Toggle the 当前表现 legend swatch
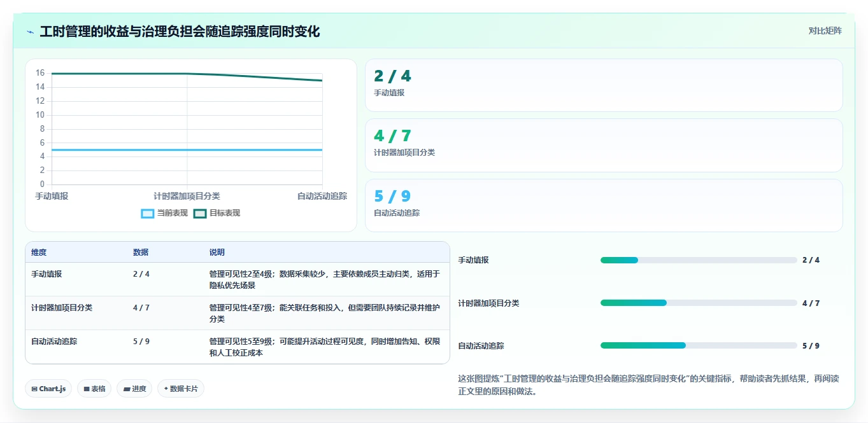The image size is (868, 423). tap(148, 214)
